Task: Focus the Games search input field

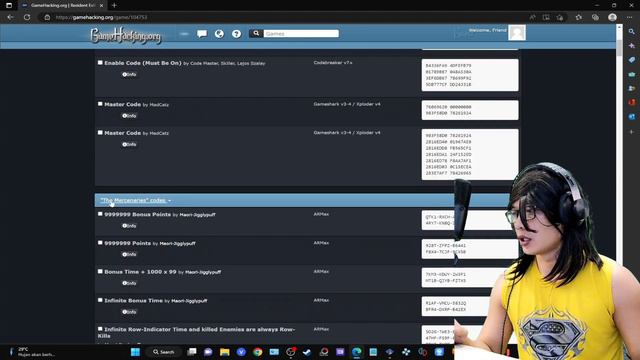Action: [301, 33]
